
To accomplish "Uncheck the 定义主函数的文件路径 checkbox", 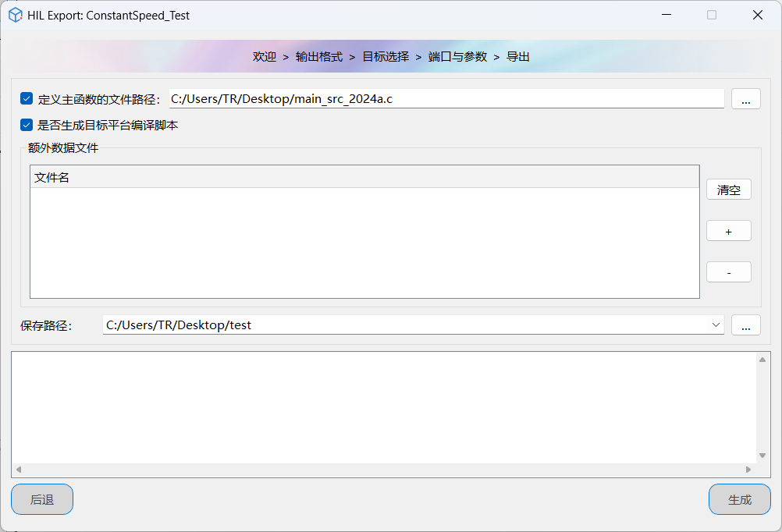I will click(x=27, y=99).
